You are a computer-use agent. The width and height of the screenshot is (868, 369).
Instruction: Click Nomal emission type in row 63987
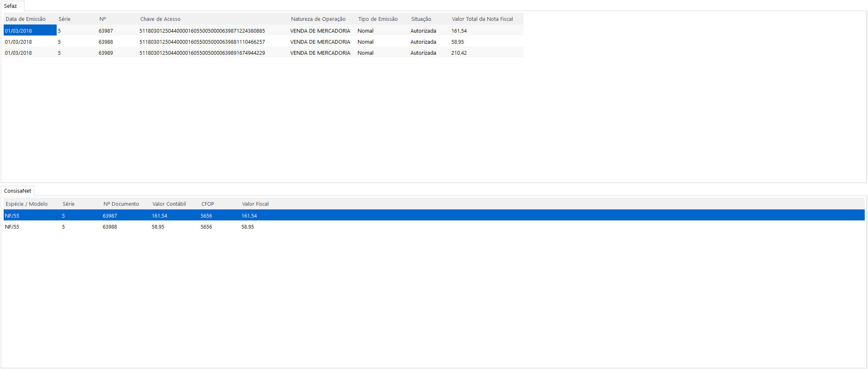[x=365, y=31]
